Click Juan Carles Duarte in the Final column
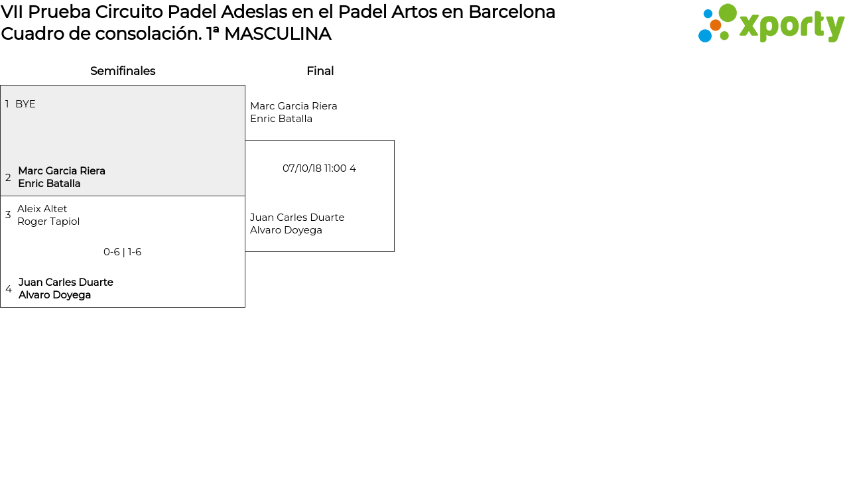This screenshot has height=504, width=849. point(297,218)
